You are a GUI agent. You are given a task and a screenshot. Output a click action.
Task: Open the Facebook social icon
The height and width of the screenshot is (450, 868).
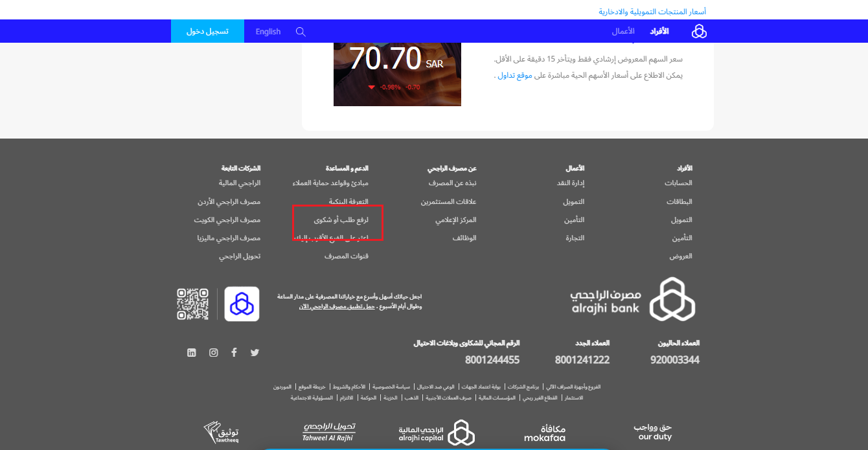click(x=234, y=353)
